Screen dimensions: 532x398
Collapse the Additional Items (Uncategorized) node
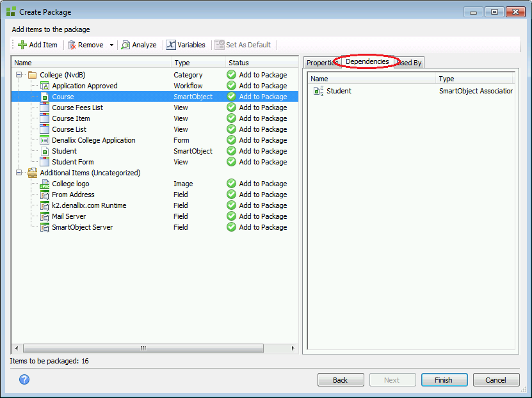19,173
